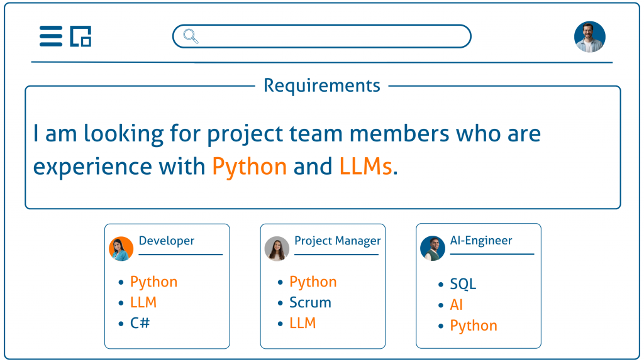Select AI skill in AI-Engineer card
The image size is (644, 362).
[457, 305]
